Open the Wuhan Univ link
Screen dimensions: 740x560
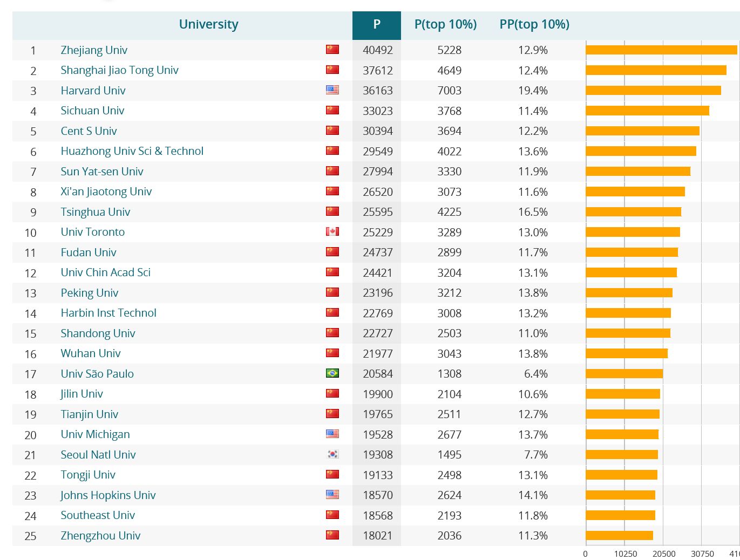[x=91, y=353]
